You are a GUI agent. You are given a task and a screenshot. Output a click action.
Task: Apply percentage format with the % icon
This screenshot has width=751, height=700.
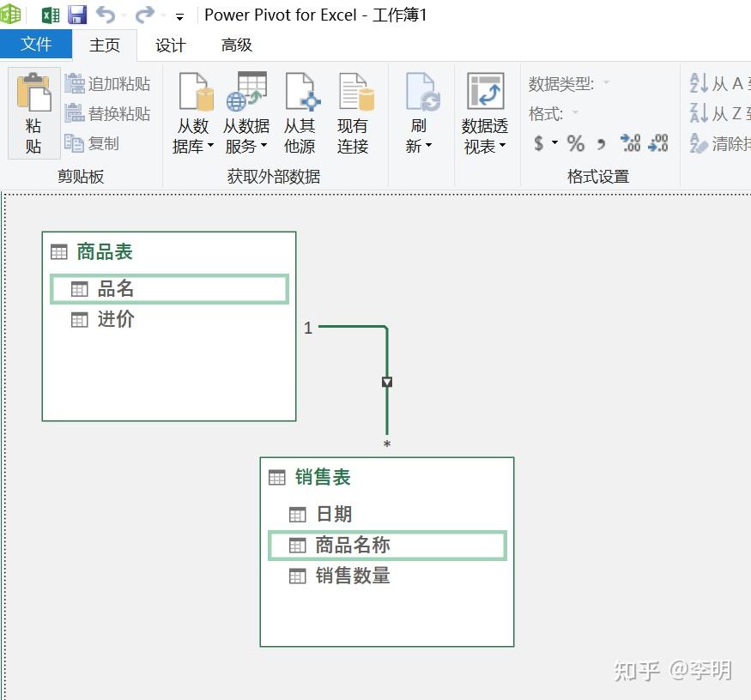576,144
